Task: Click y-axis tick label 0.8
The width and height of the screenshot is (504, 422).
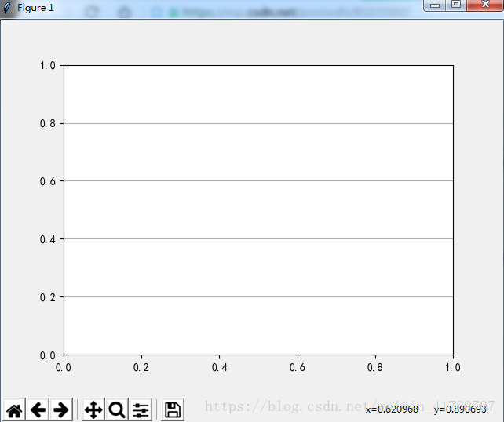Action: point(48,124)
